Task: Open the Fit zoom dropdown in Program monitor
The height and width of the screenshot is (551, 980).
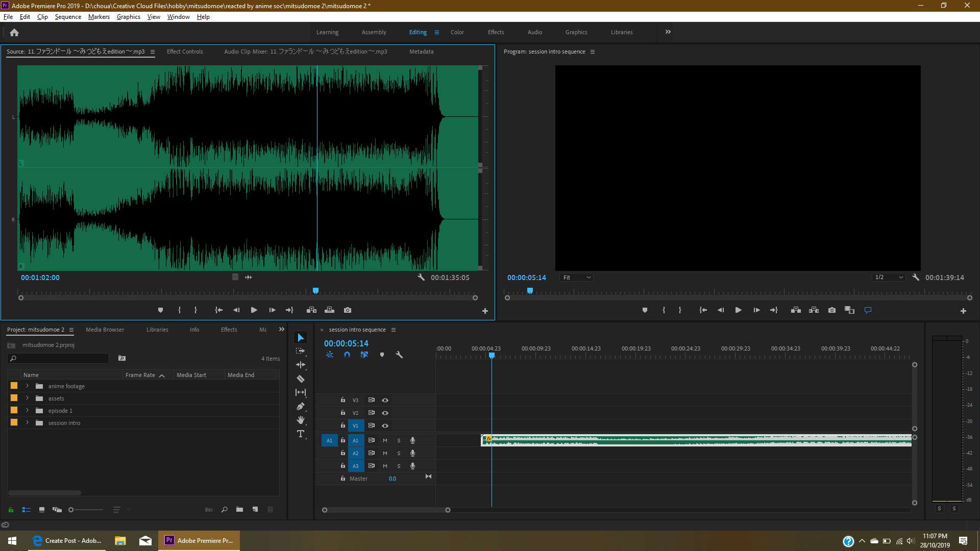Action: coord(576,277)
